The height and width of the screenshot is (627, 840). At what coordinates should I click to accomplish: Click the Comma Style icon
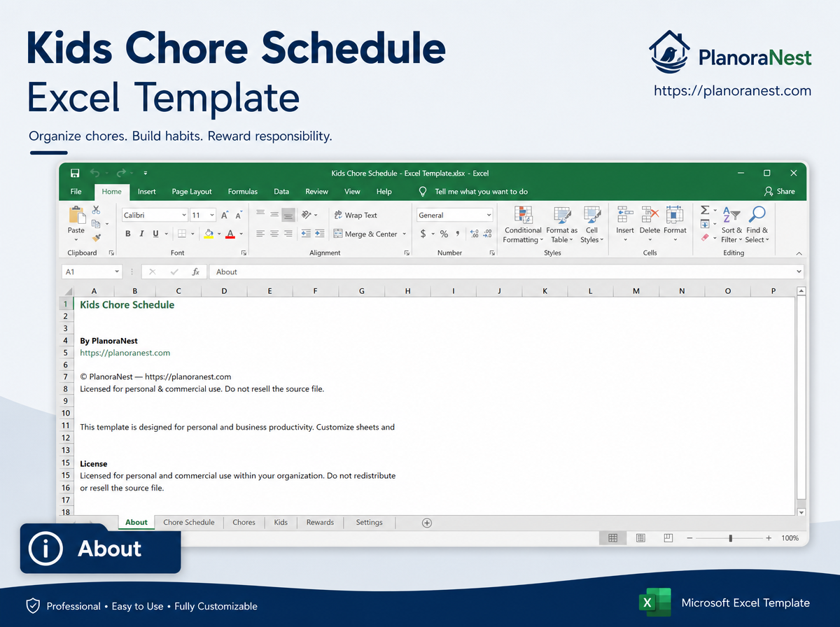click(x=458, y=234)
